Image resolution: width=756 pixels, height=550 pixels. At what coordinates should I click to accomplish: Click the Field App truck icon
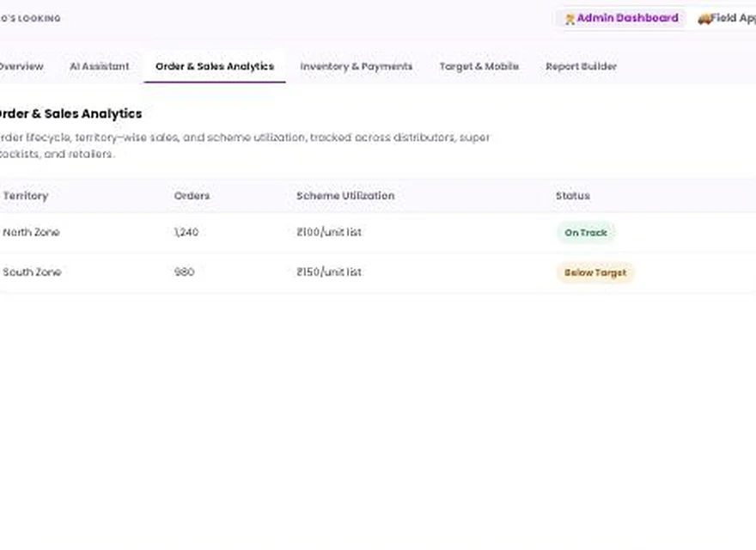click(x=704, y=19)
